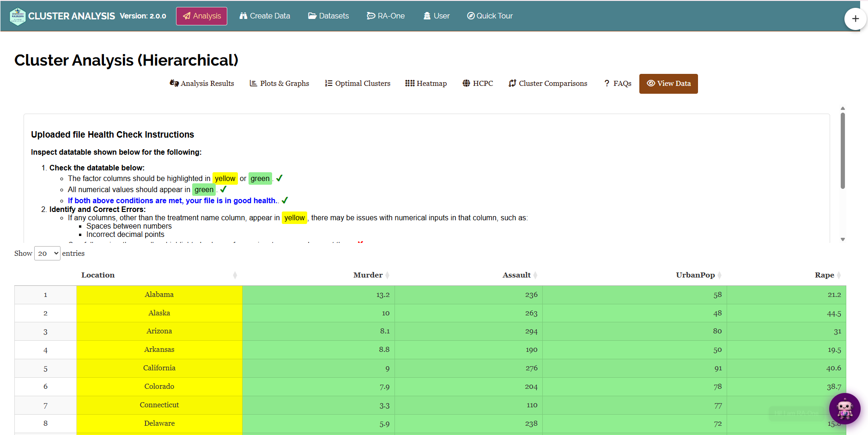868x435 pixels.
Task: Click Rape value 19.5 for Arkansas
Action: tap(786, 350)
